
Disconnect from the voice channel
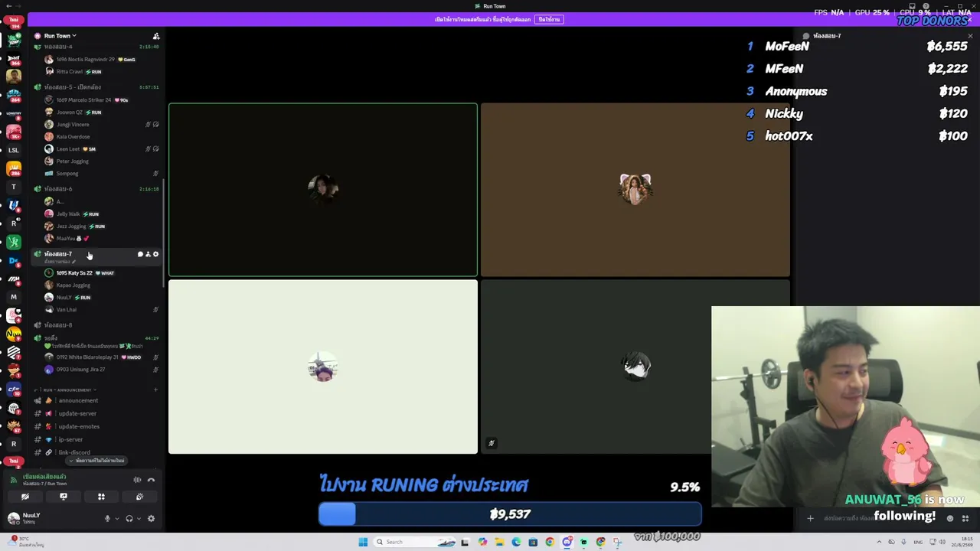[x=151, y=480]
